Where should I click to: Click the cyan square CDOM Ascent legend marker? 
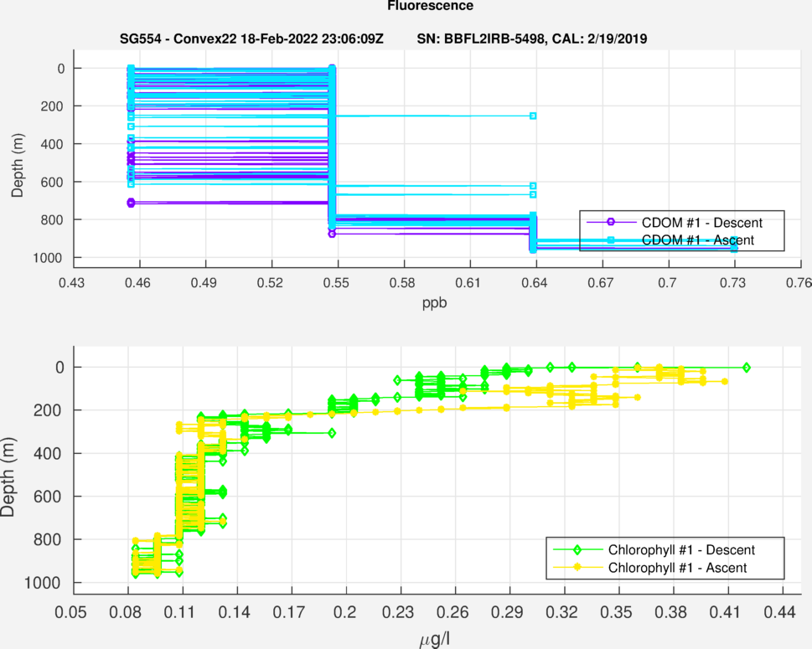(611, 240)
